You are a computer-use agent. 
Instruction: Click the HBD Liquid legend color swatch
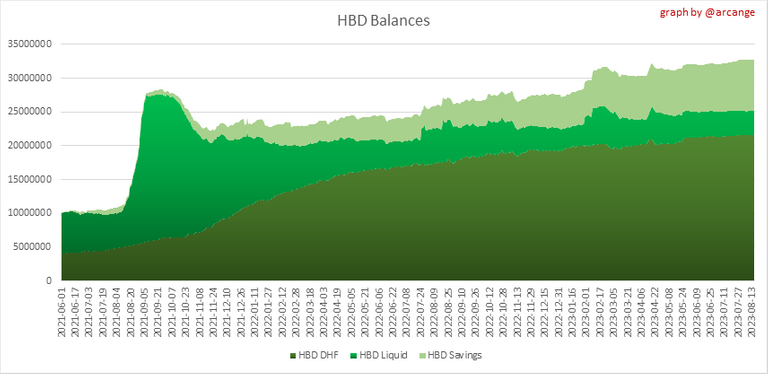(354, 355)
